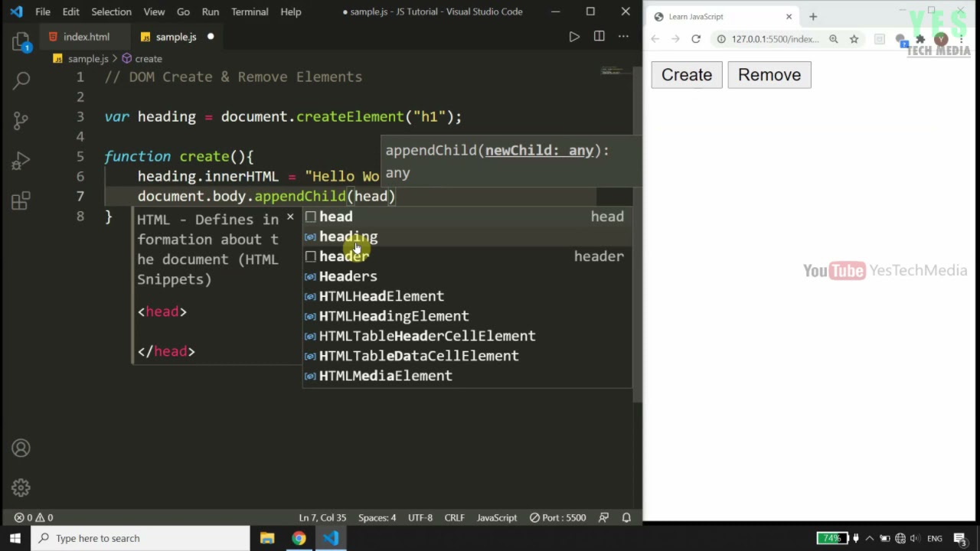
Task: Open the Accounts menu icon
Action: click(x=21, y=448)
